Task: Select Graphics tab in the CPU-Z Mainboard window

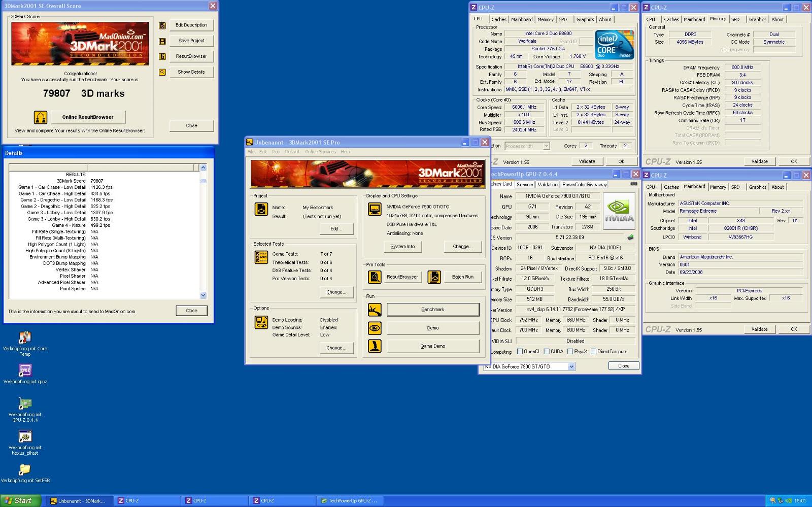Action: click(x=758, y=187)
